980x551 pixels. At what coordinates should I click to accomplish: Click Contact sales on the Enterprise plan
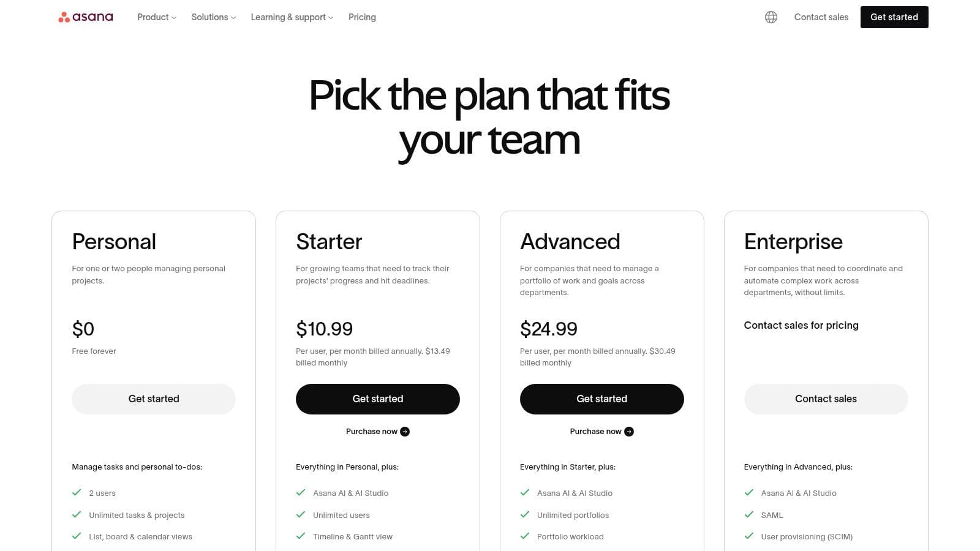(x=826, y=399)
